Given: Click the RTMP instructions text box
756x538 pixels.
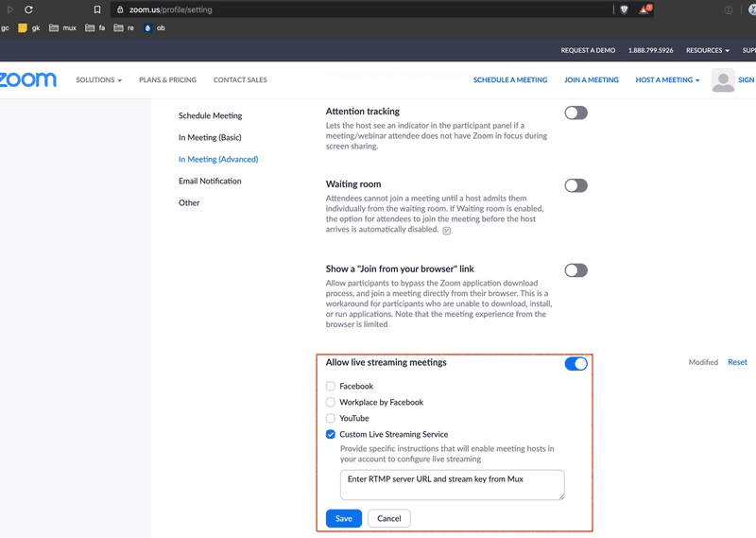Looking at the screenshot, I should (453, 485).
